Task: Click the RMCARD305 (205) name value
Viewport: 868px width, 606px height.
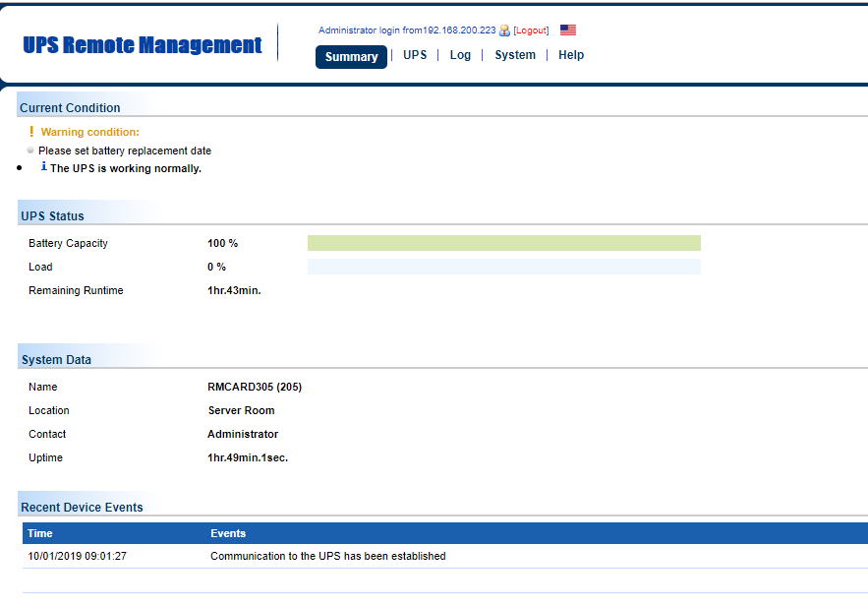Action: 255,387
